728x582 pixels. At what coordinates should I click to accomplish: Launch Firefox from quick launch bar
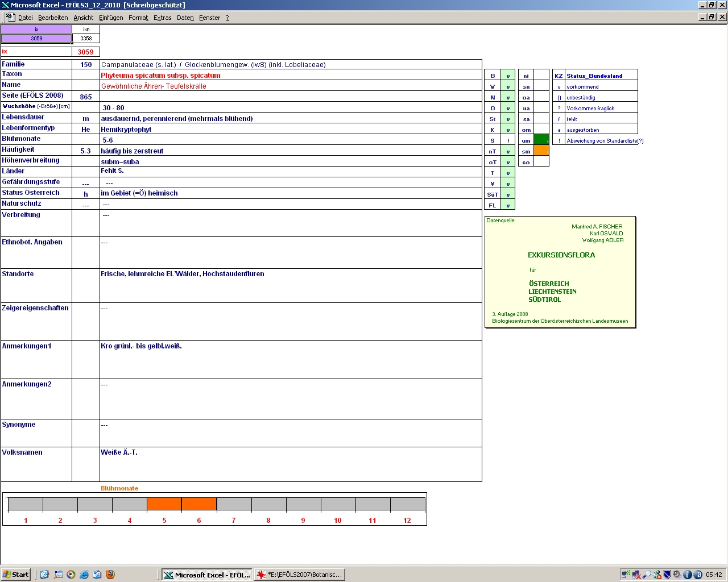pyautogui.click(x=110, y=575)
